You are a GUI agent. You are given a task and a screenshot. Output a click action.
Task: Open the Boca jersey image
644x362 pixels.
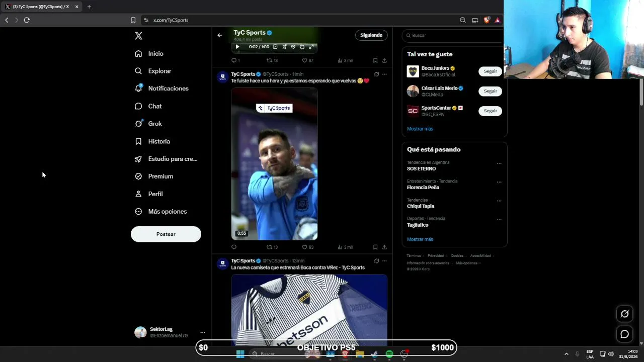click(309, 310)
